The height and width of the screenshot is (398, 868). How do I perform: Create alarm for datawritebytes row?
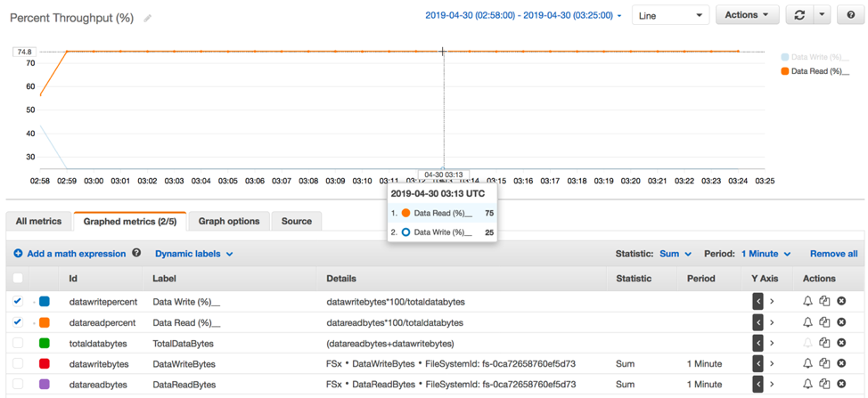click(808, 364)
